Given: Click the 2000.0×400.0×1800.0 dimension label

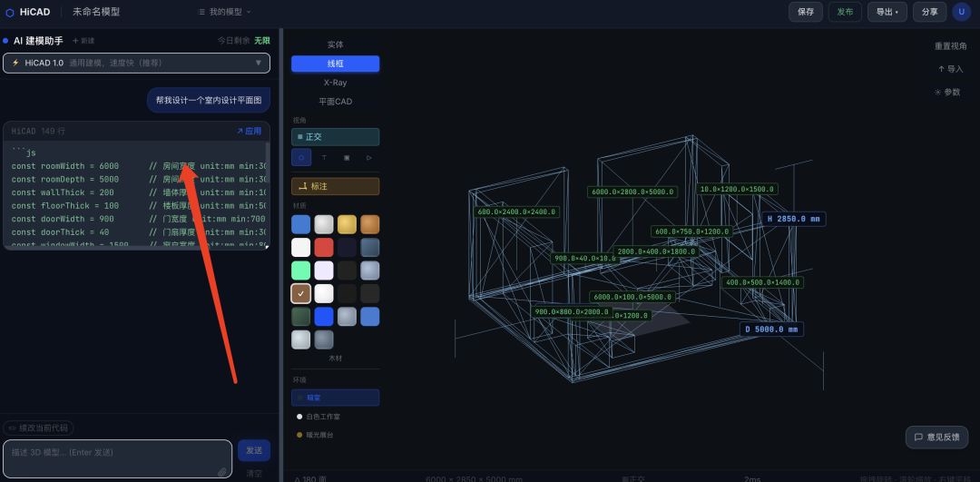Looking at the screenshot, I should 656,251.
